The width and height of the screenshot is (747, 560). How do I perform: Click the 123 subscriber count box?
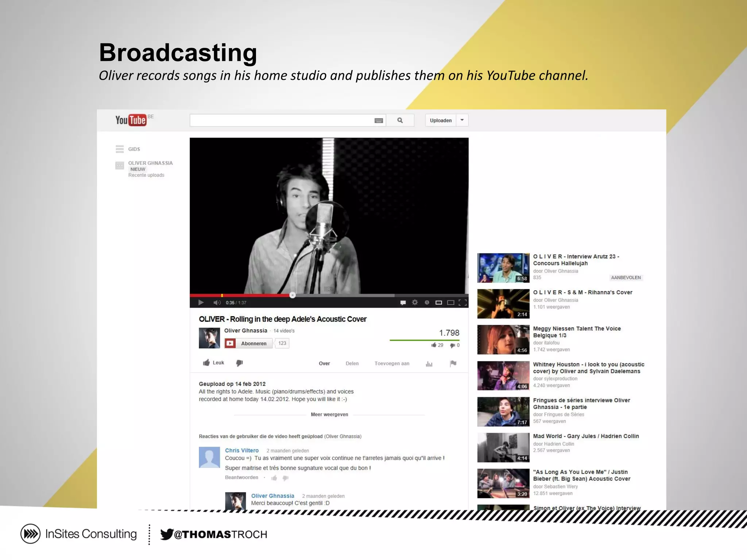click(x=282, y=343)
